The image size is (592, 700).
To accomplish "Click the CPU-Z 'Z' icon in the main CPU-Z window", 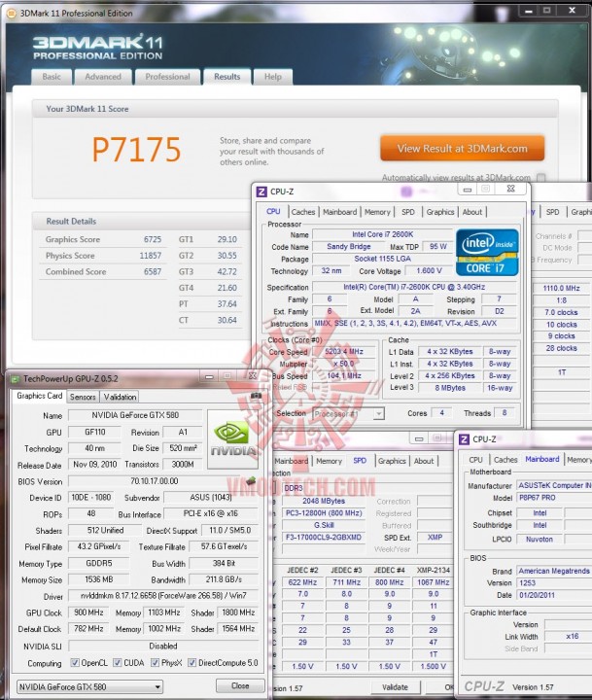I will [261, 192].
